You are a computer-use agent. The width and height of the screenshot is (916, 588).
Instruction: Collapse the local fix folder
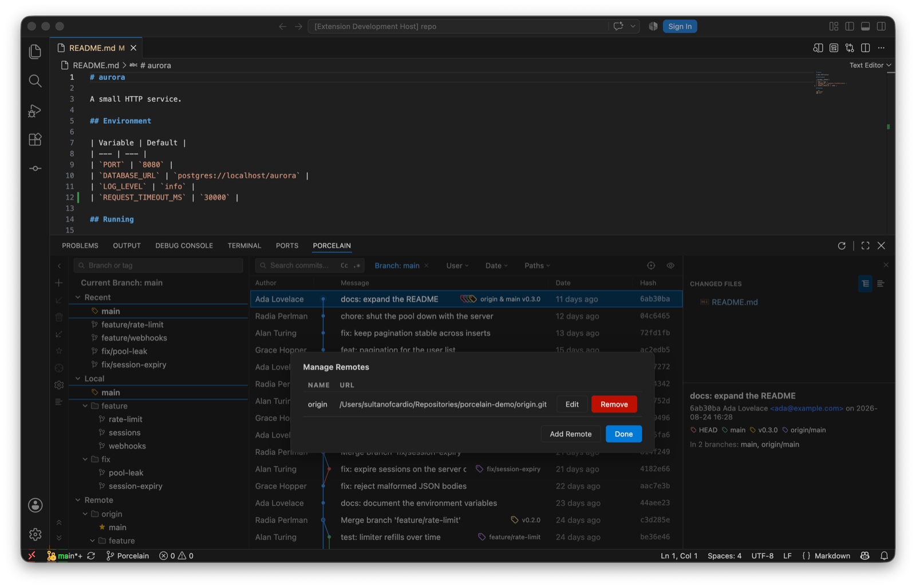[x=85, y=459]
